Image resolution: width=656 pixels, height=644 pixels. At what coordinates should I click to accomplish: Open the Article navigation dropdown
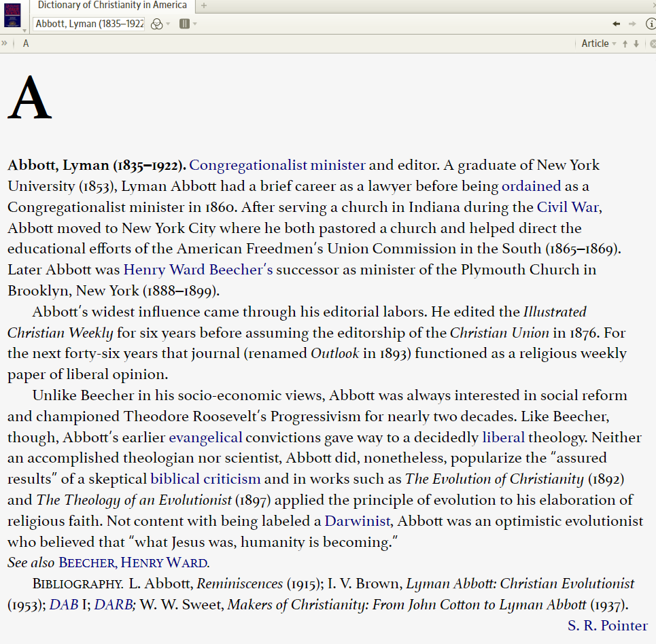pos(599,43)
